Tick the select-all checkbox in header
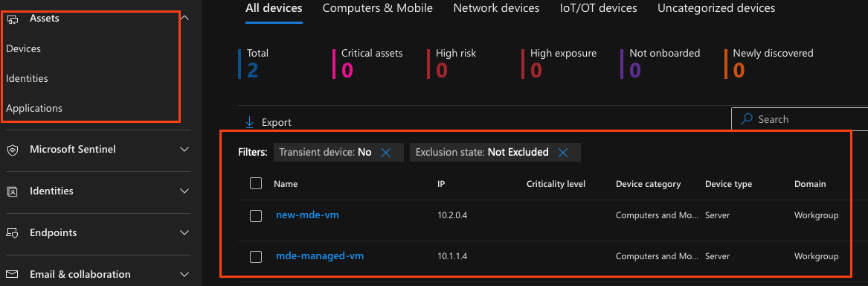Viewport: 868px width, 286px height. coord(256,183)
